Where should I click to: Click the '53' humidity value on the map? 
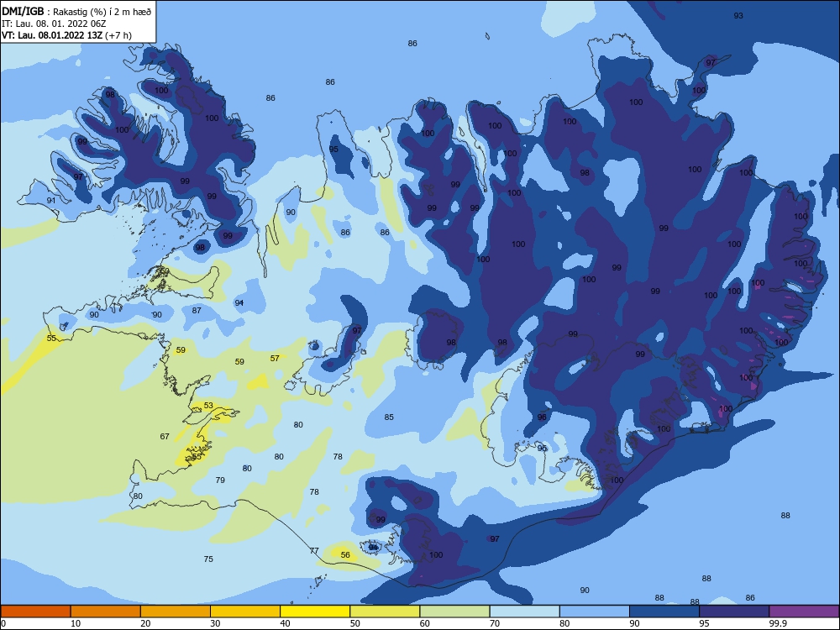(208, 406)
